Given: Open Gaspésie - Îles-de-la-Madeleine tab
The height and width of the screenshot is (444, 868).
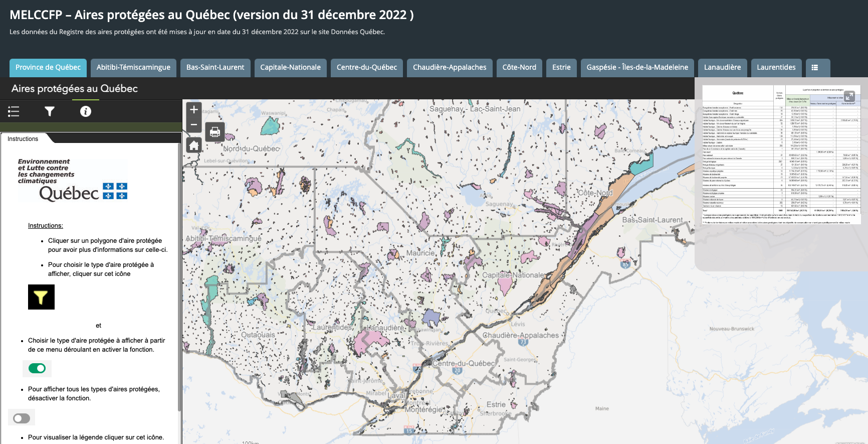Looking at the screenshot, I should (x=637, y=68).
